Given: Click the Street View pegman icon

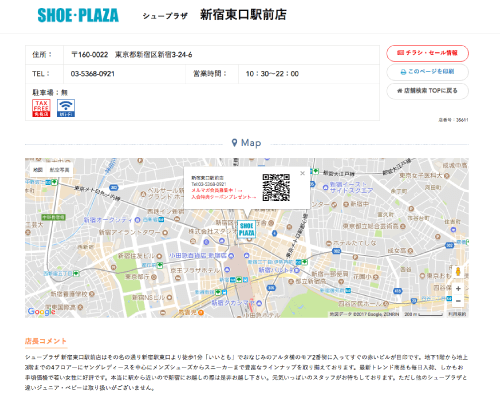Looking at the screenshot, I should click(458, 271).
